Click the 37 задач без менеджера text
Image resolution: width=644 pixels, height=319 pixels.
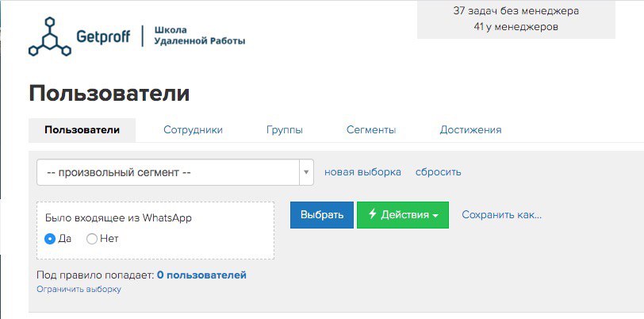point(516,11)
